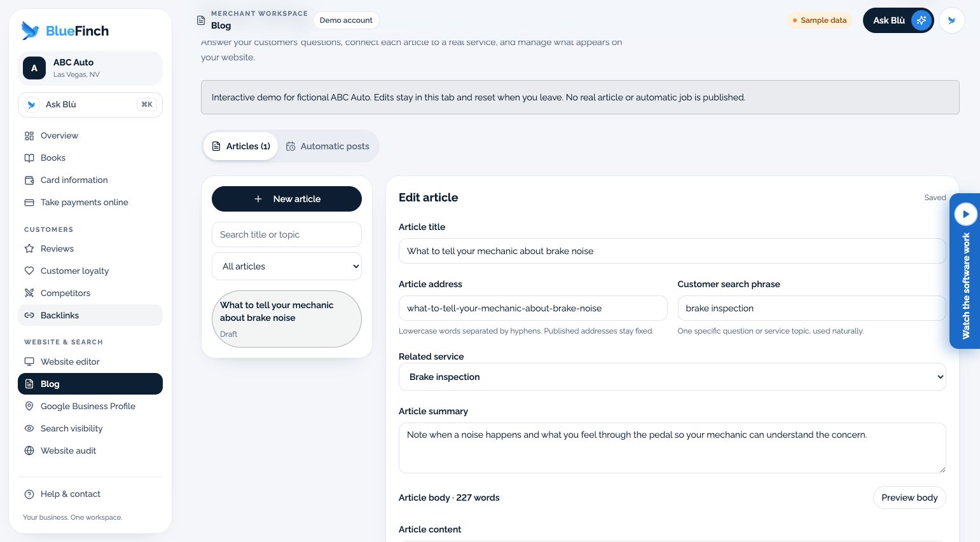Go to Reviews section

(90, 248)
